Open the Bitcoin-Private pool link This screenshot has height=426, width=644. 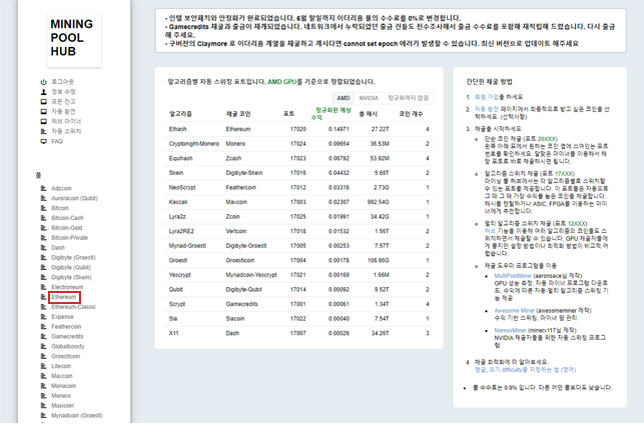69,237
